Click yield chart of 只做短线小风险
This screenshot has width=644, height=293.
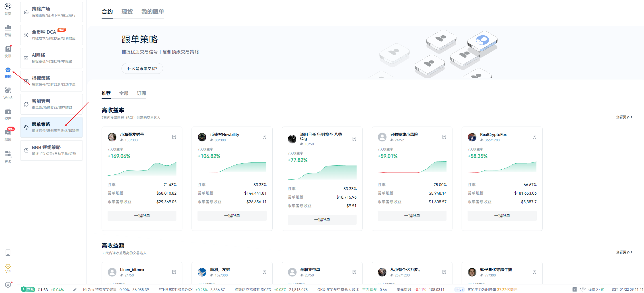(412, 167)
